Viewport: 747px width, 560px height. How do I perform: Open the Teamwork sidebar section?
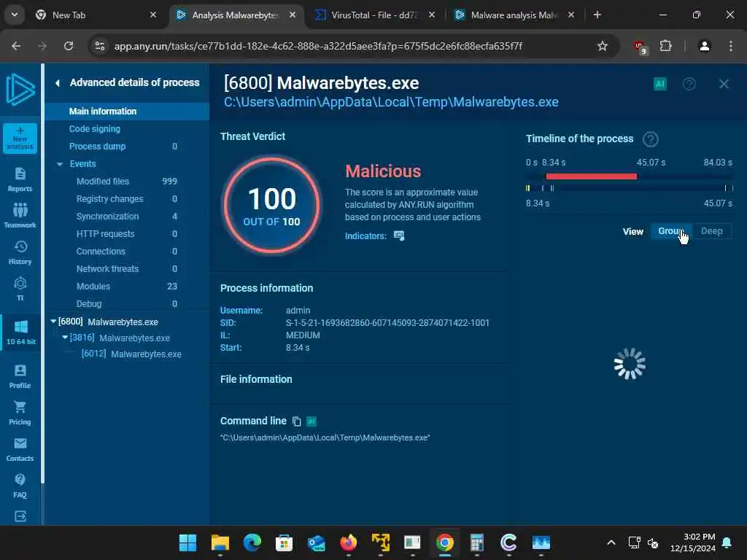tap(20, 215)
